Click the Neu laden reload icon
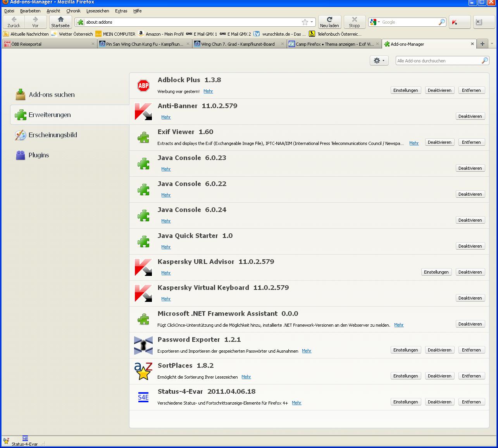 tap(329, 19)
